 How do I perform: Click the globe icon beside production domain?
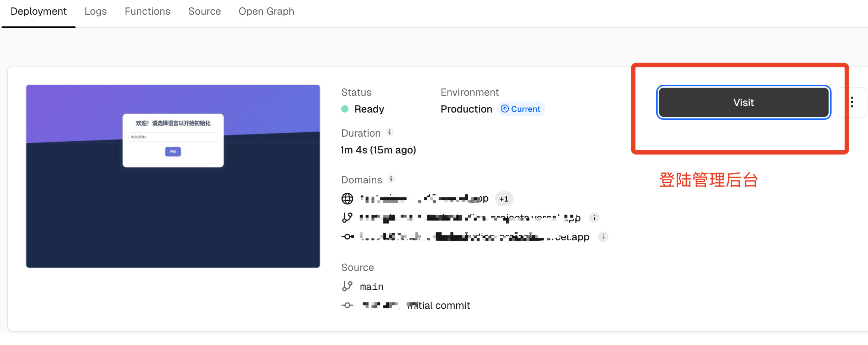click(347, 199)
